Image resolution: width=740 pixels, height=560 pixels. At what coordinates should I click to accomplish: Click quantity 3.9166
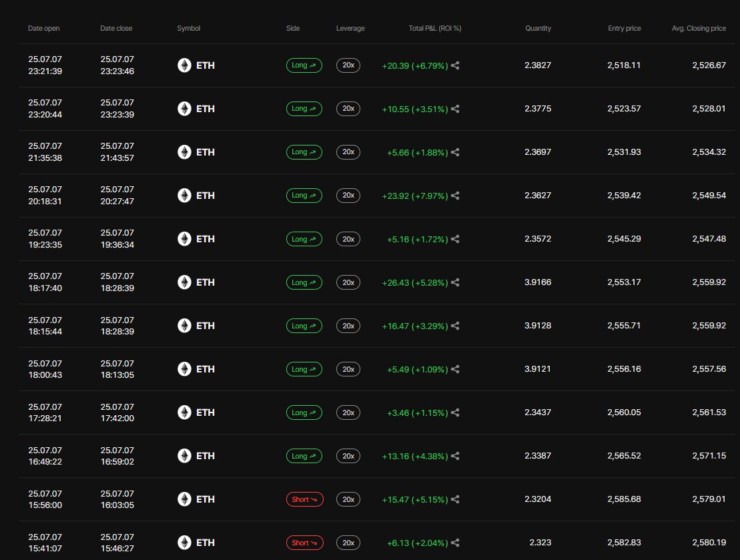(538, 282)
